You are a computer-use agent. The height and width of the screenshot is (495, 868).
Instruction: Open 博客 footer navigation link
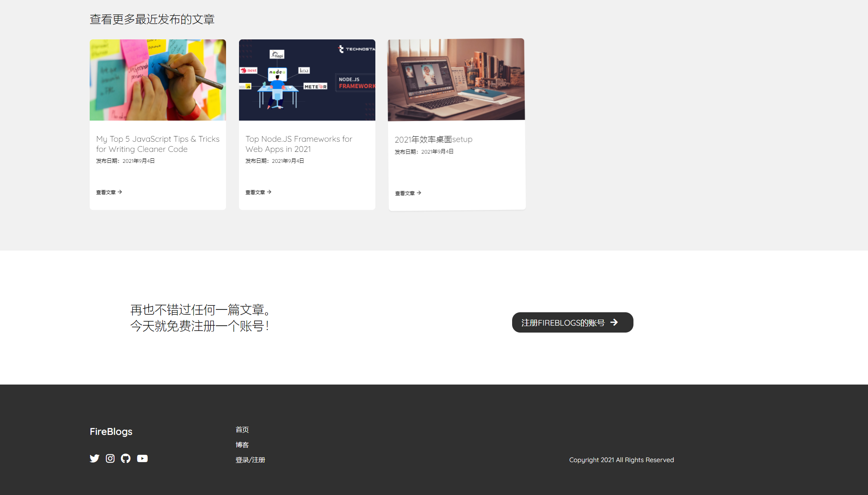[x=242, y=445]
